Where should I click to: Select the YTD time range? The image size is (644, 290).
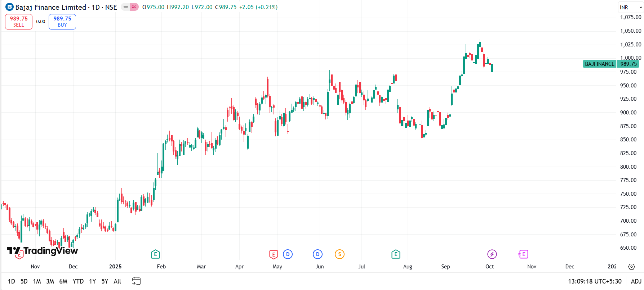click(78, 281)
